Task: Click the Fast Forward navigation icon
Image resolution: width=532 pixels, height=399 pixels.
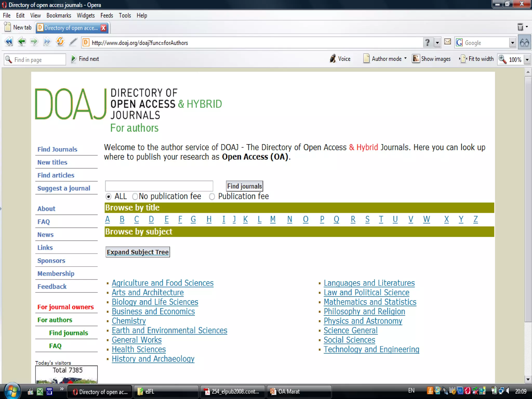Action: point(47,42)
